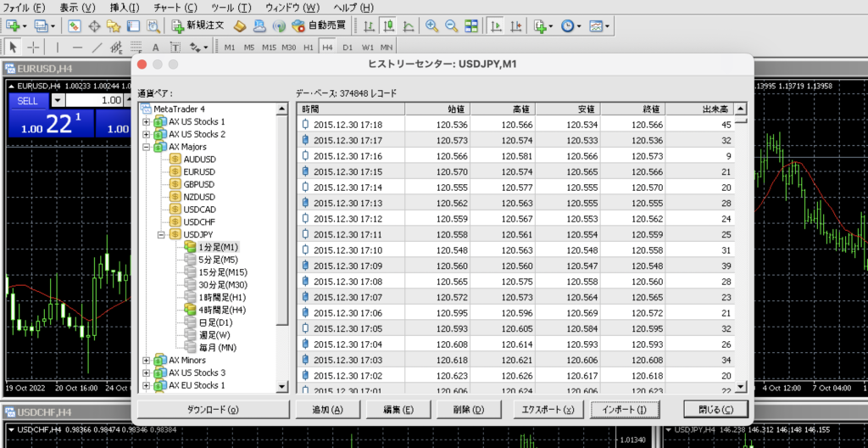Click the エクスポート (x) button
The image size is (868, 448).
[548, 410]
